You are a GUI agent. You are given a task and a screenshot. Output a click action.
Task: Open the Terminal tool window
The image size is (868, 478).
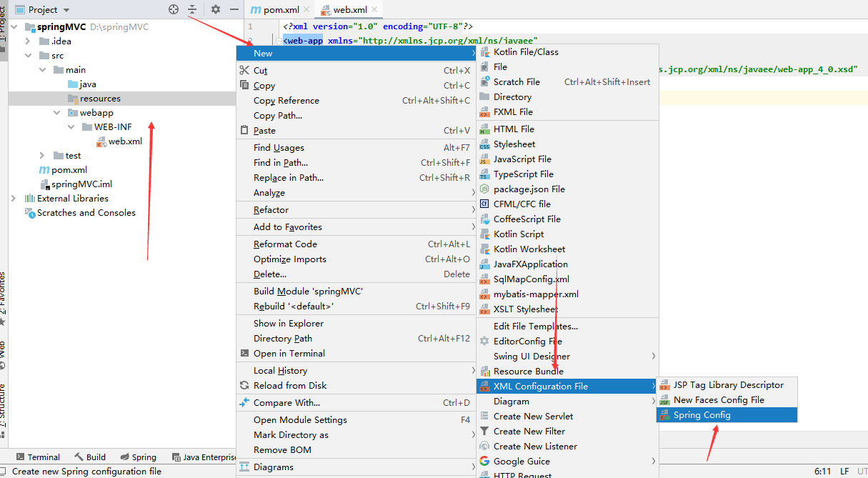tap(38, 457)
